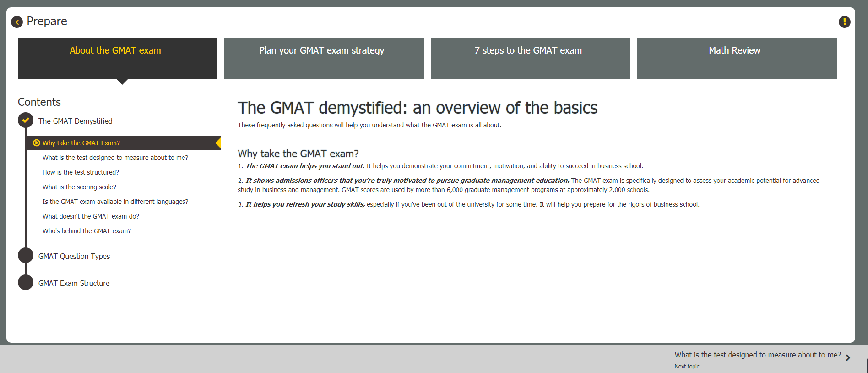Viewport: 868px width, 373px height.
Task: Expand GMAT Exam Structure section
Action: [x=74, y=283]
